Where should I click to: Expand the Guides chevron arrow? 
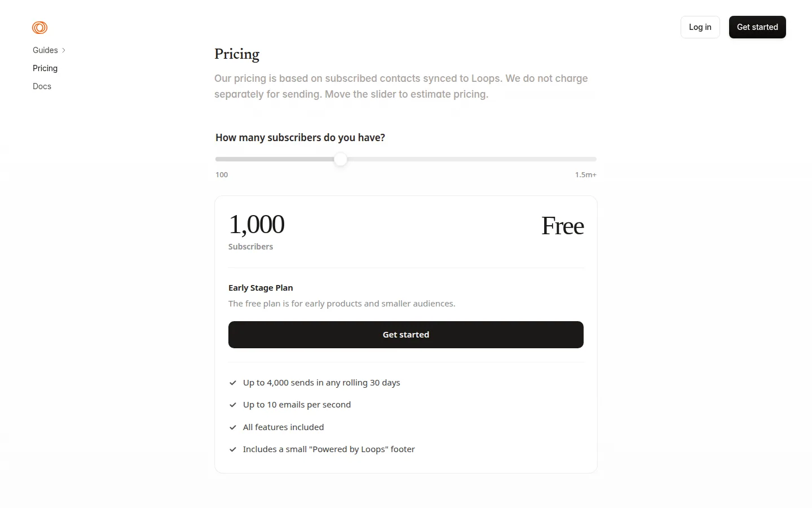pyautogui.click(x=64, y=50)
